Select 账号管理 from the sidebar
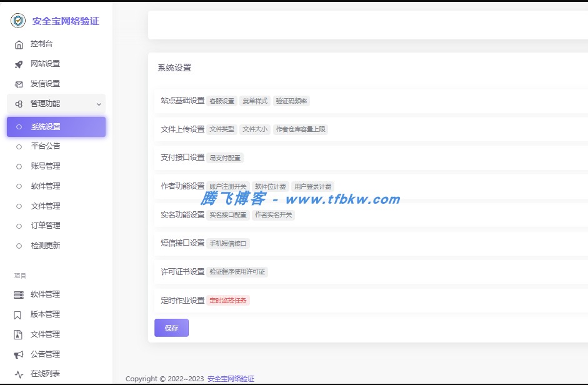The width and height of the screenshot is (588, 385). tap(47, 166)
